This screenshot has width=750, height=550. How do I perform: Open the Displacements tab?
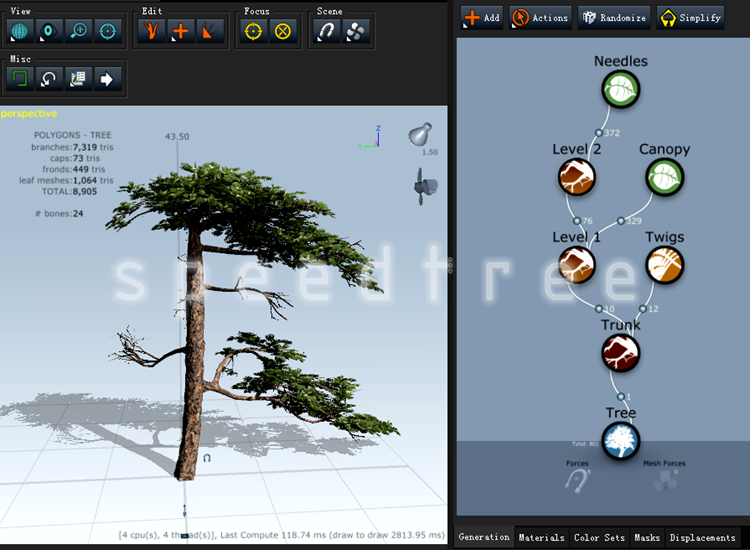702,538
